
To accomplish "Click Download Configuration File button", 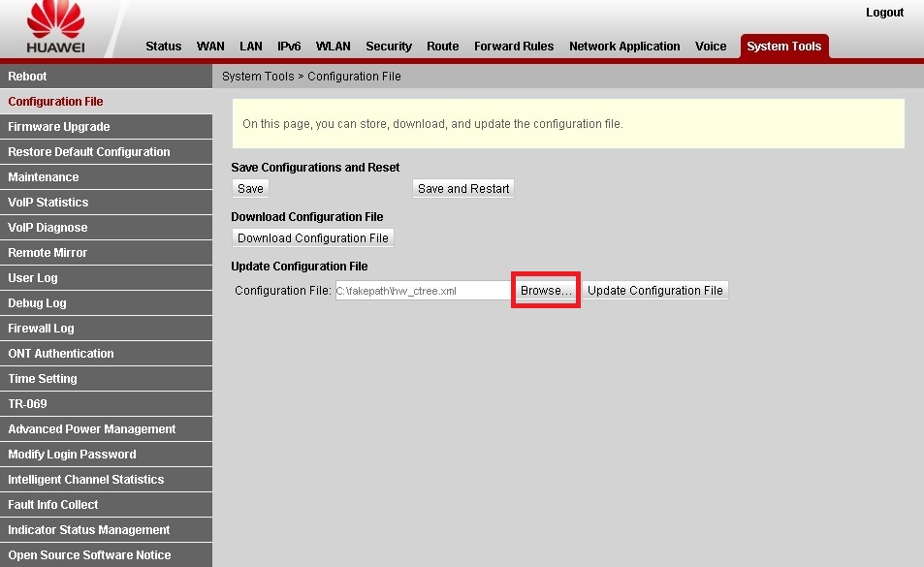I will (x=313, y=238).
